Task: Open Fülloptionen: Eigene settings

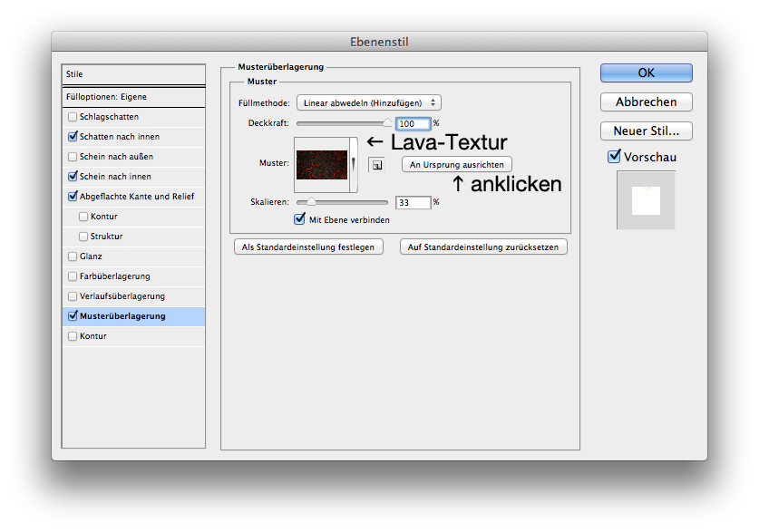Action: tap(133, 97)
